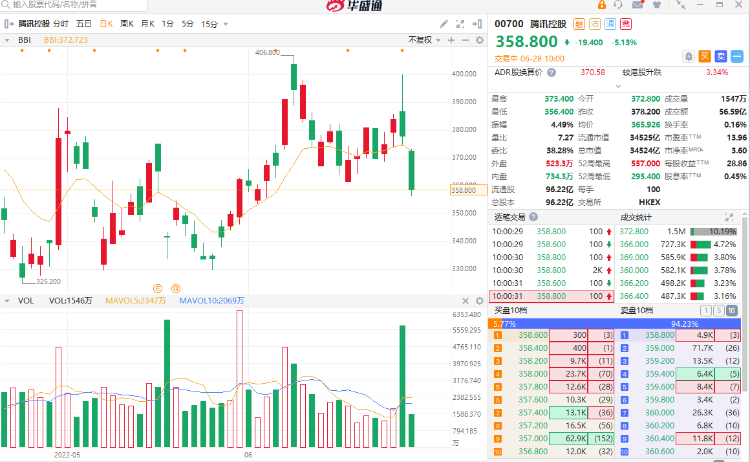Image resolution: width=750 pixels, height=462 pixels.
Task: Click the compact window shrink icon
Action: tap(681, 5)
